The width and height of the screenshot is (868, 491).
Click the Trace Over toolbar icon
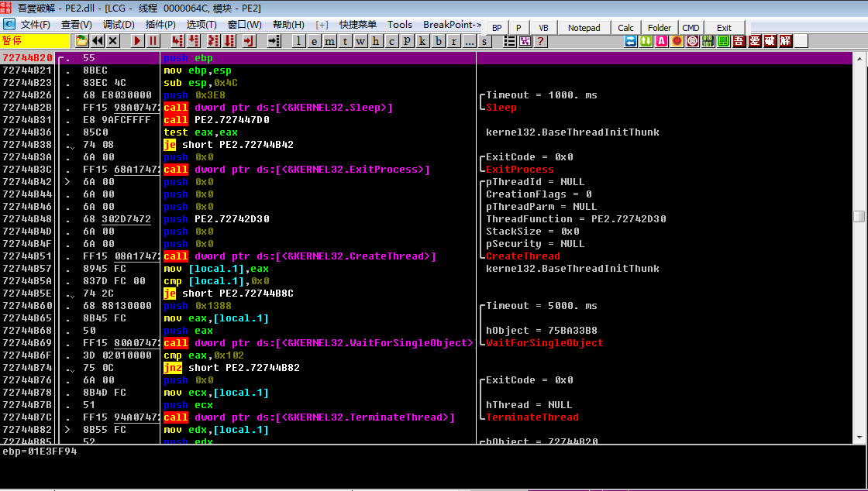click(x=229, y=41)
